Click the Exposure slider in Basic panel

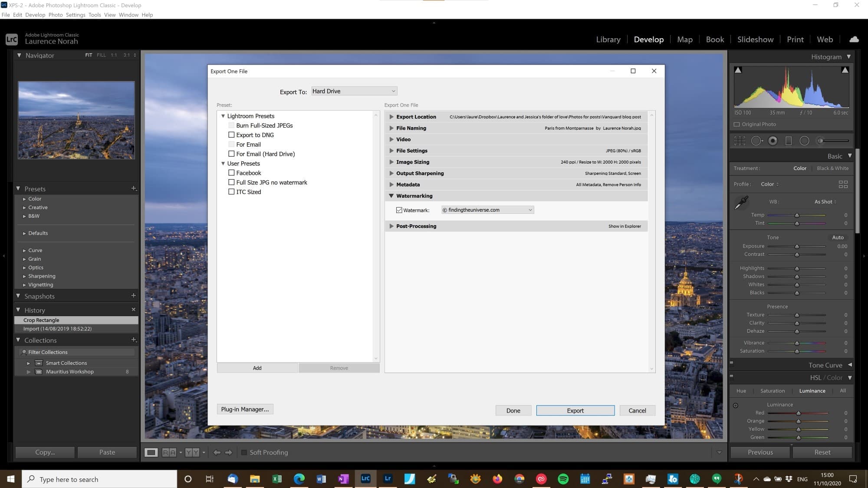tap(797, 246)
